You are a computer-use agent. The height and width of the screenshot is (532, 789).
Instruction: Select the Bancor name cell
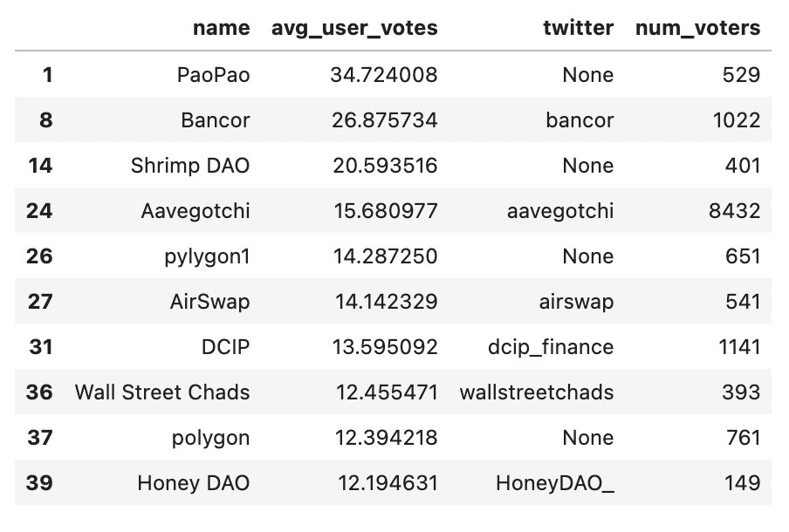pos(216,120)
